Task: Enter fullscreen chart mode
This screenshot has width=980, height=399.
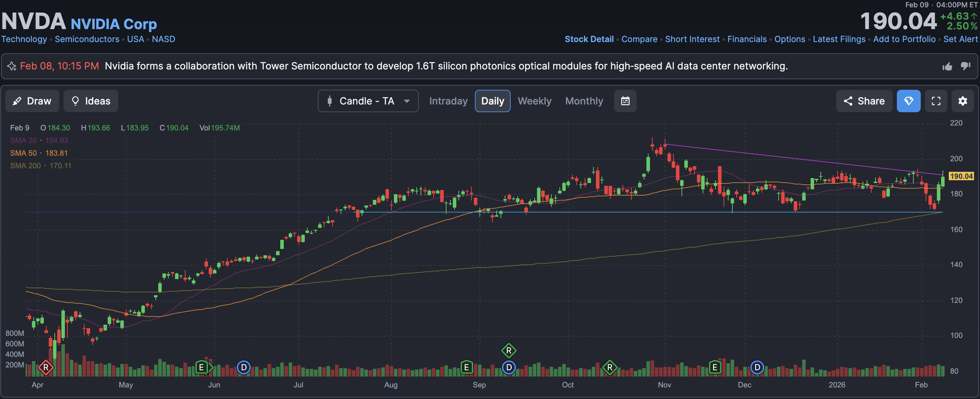Action: pyautogui.click(x=936, y=101)
